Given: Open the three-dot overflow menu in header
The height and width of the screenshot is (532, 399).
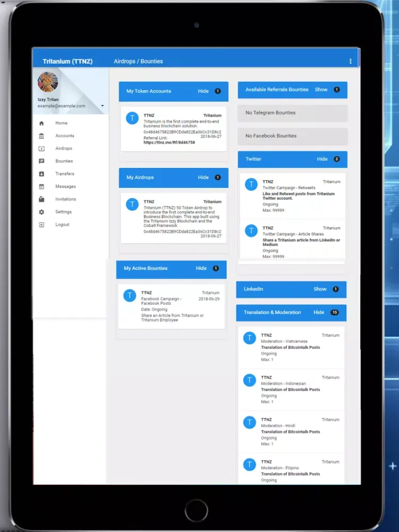Looking at the screenshot, I should [x=351, y=61].
